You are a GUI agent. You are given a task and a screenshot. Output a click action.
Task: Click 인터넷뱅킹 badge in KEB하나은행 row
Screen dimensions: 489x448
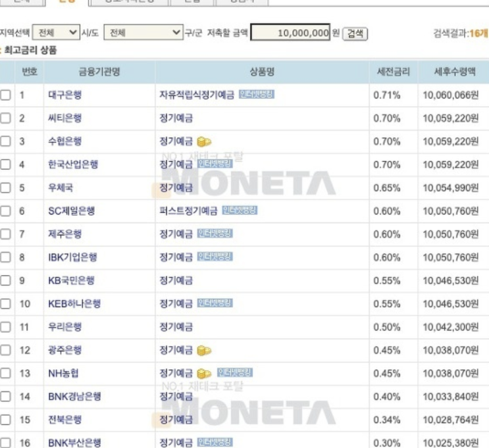215,303
